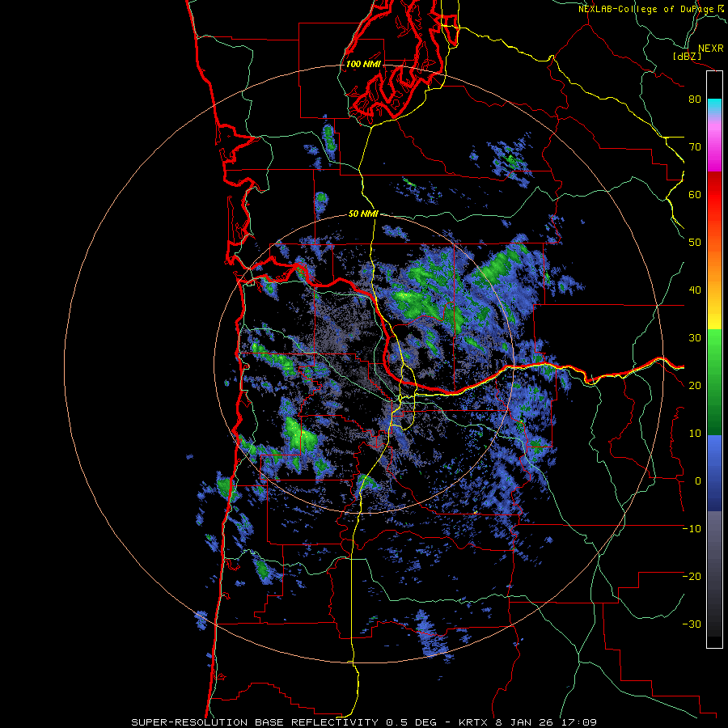728x728 pixels.
Task: Click the 'SUPER-RESOLUTION BASE REFLECTIVITY' title text
Action: coord(255,722)
